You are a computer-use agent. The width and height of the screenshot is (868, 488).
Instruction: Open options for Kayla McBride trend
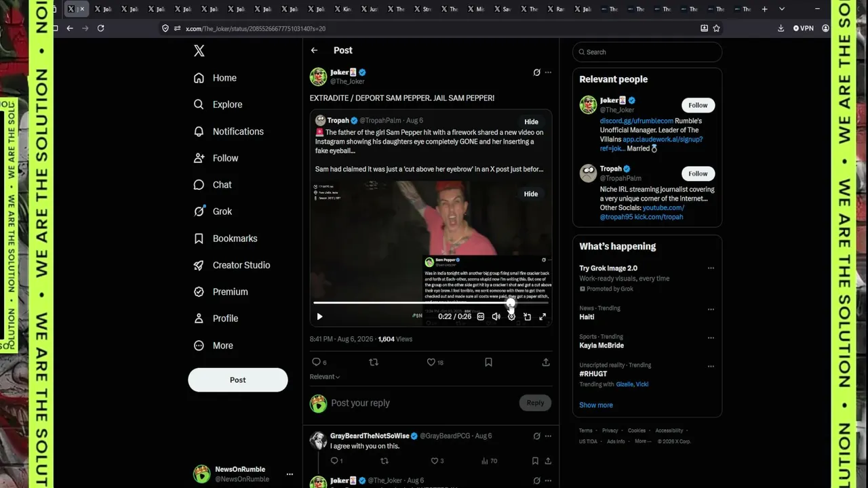click(x=711, y=338)
